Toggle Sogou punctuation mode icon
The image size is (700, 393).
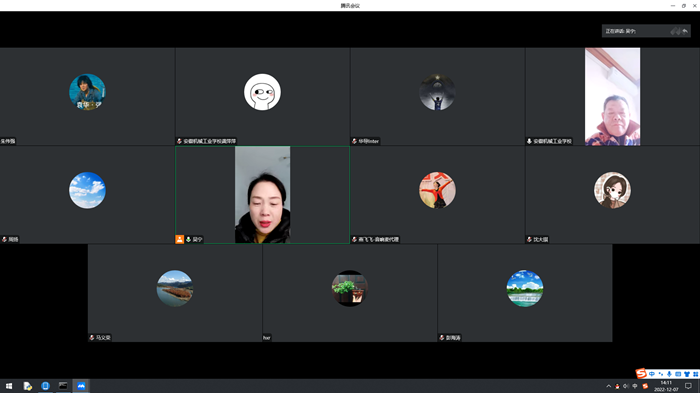click(x=661, y=374)
